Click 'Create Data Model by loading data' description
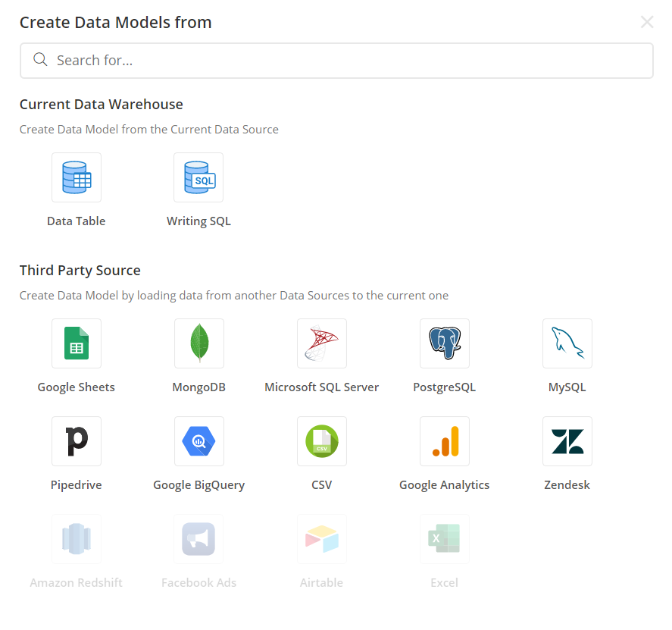Image resolution: width=672 pixels, height=630 pixels. pos(234,296)
